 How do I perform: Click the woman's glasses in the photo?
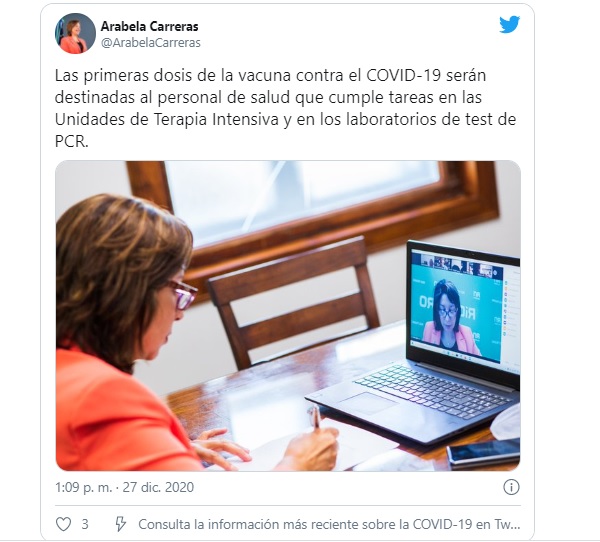[183, 294]
